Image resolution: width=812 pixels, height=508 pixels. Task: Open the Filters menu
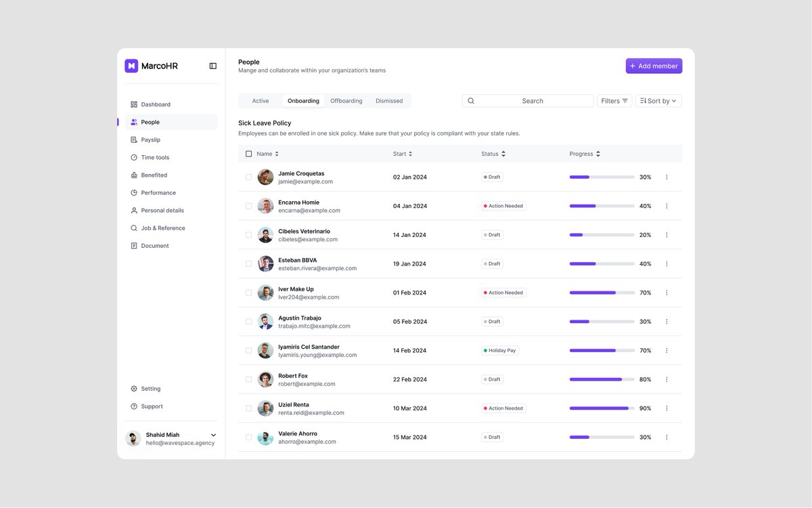[614, 101]
